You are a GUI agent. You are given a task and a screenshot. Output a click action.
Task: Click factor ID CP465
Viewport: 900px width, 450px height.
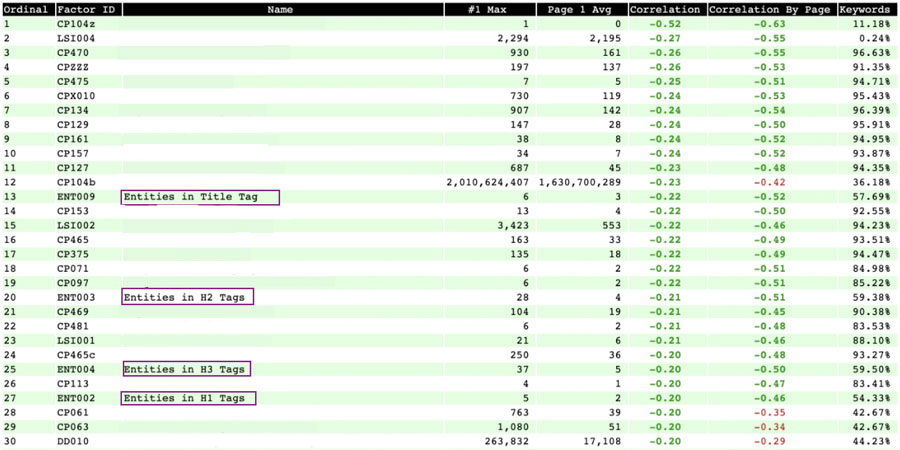pos(72,240)
